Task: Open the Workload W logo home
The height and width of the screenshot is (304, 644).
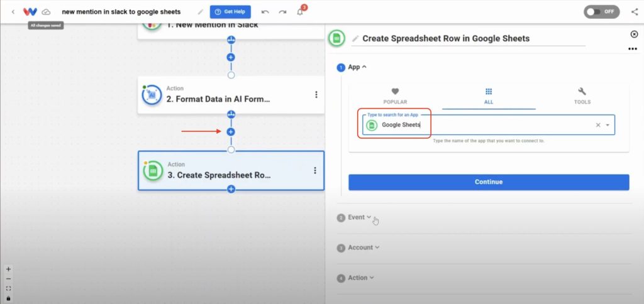Action: click(x=30, y=12)
